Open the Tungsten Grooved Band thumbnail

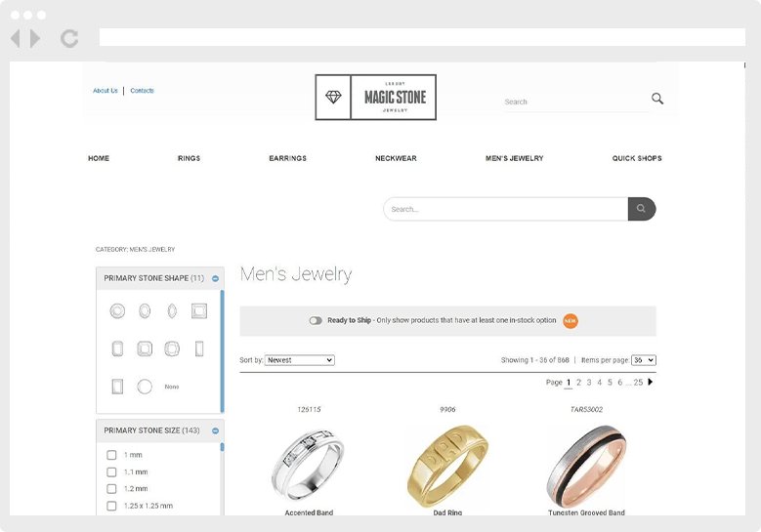tap(586, 466)
